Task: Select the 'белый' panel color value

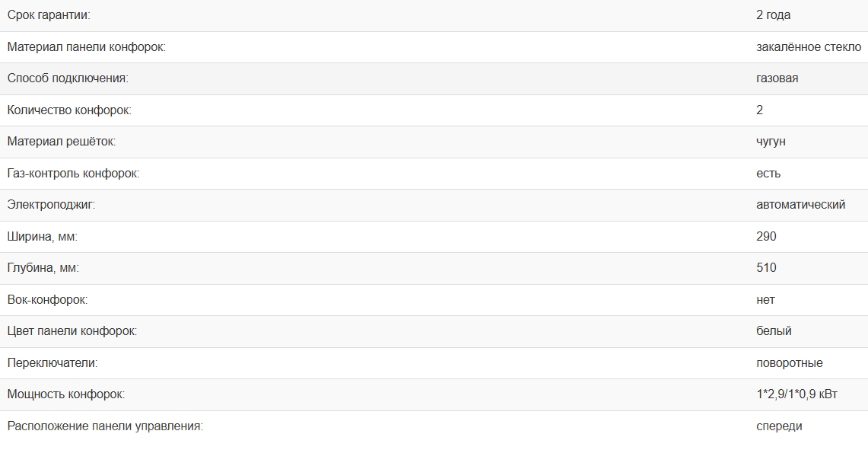Action: pyautogui.click(x=774, y=331)
